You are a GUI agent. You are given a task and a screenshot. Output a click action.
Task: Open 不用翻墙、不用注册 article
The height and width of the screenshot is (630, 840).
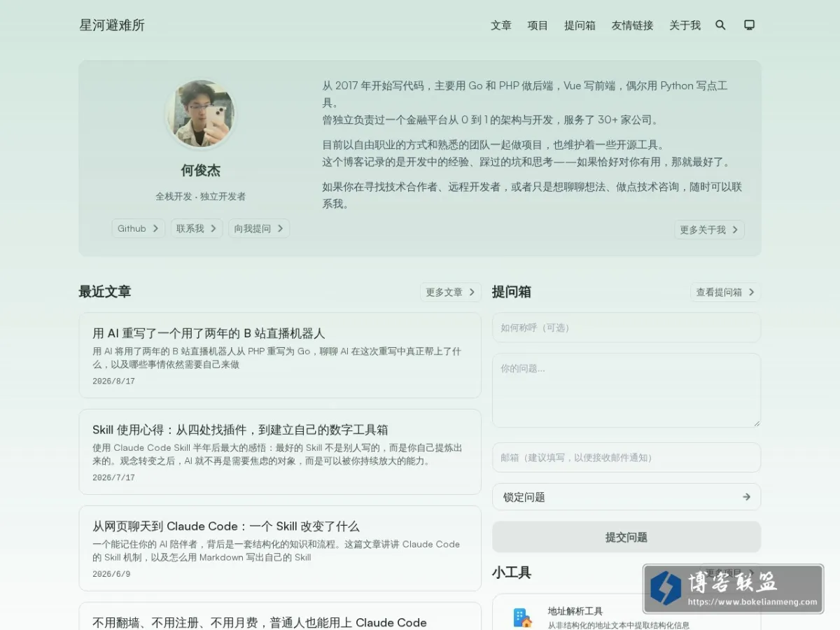click(280, 616)
